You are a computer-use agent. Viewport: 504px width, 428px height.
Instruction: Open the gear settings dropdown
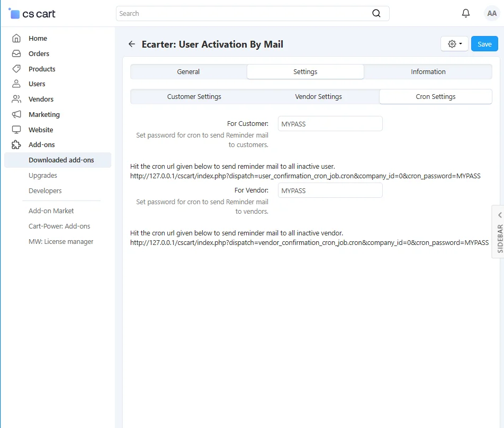tap(454, 44)
